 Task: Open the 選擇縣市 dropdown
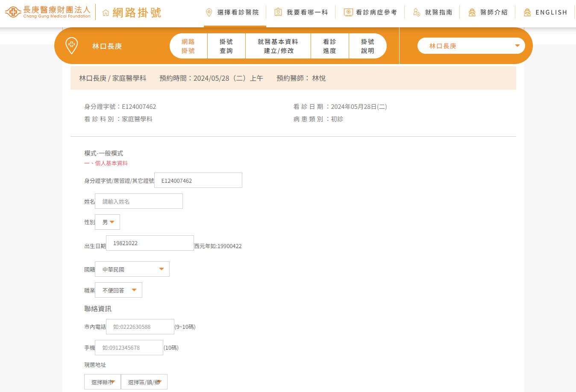point(103,382)
